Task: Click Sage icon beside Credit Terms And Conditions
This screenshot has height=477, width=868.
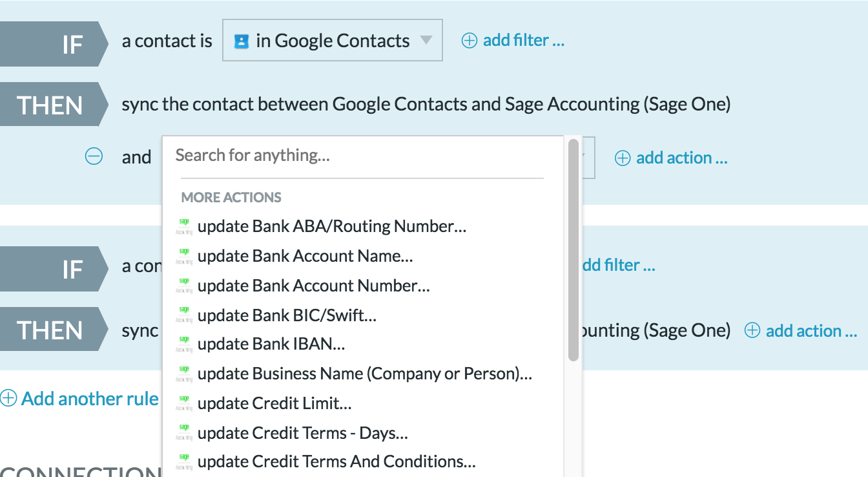Action: coord(184,462)
